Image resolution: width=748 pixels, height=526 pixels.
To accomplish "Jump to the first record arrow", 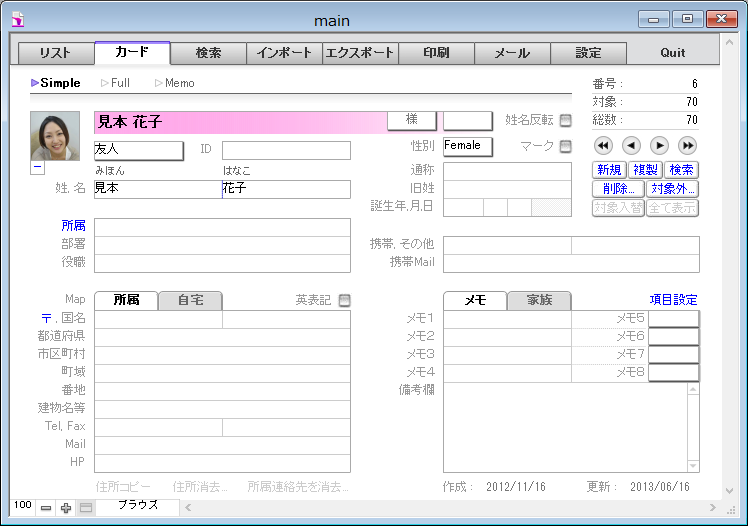I will click(602, 145).
